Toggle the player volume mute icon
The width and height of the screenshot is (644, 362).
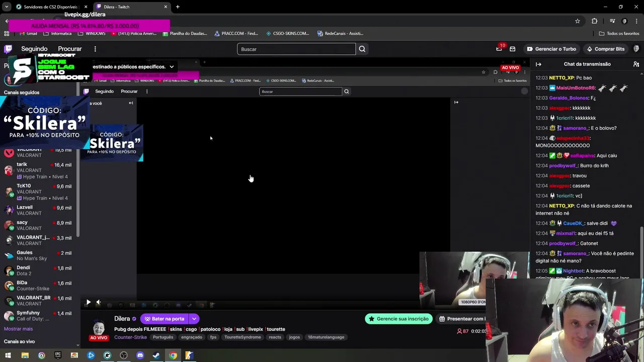pyautogui.click(x=99, y=303)
